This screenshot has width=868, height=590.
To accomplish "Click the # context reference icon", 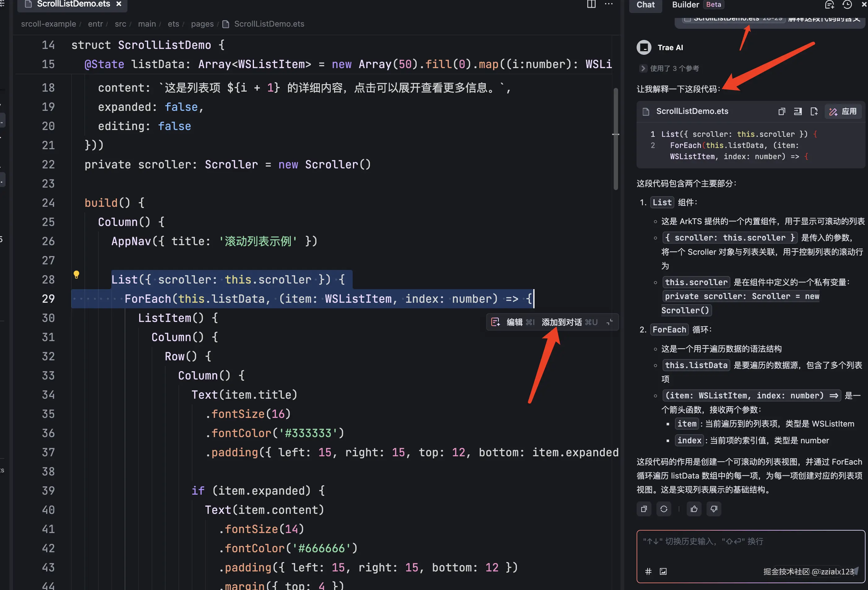I will coord(648,571).
